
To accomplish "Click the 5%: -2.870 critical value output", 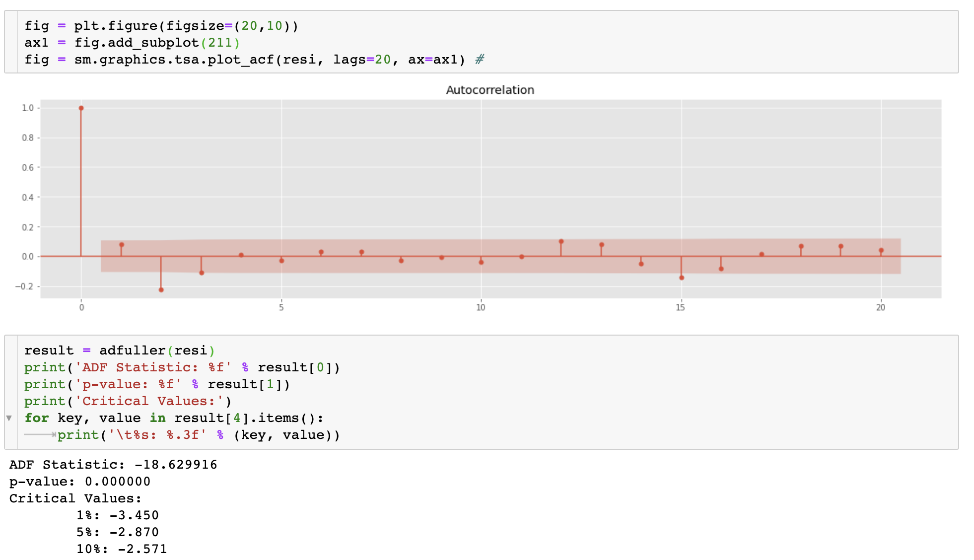I will pyautogui.click(x=117, y=532).
